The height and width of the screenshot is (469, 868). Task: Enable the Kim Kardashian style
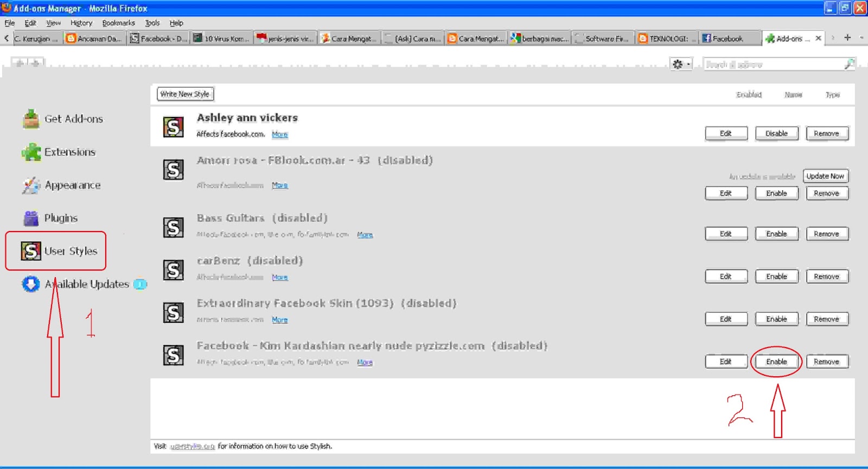[x=776, y=362]
